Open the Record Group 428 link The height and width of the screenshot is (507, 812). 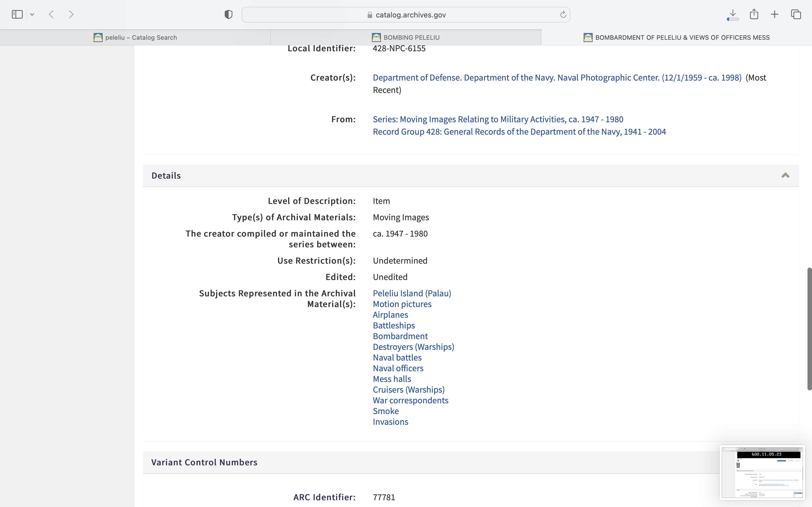pos(519,132)
